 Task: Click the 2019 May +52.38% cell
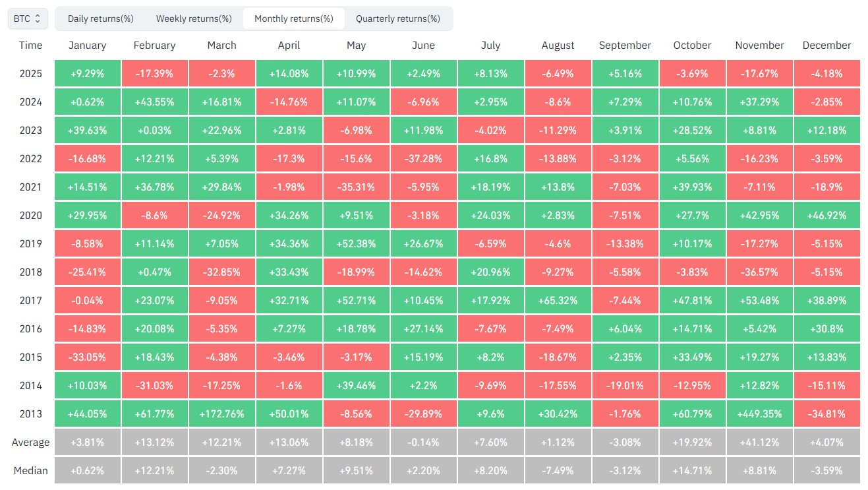[356, 244]
